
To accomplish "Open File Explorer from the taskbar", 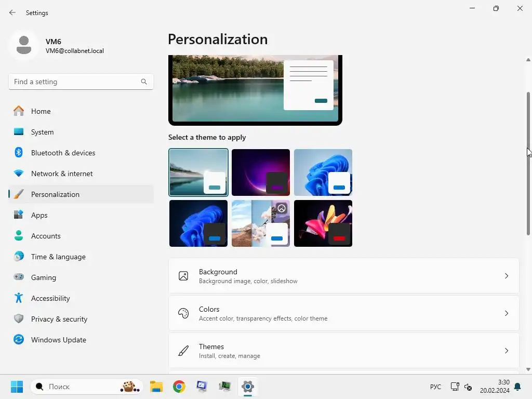I will coord(156,387).
